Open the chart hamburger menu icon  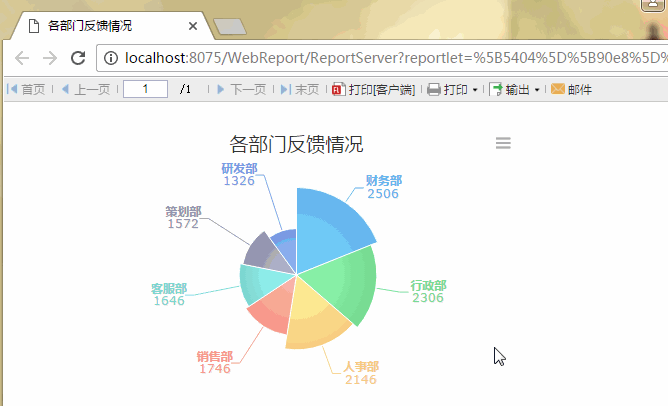coord(503,143)
